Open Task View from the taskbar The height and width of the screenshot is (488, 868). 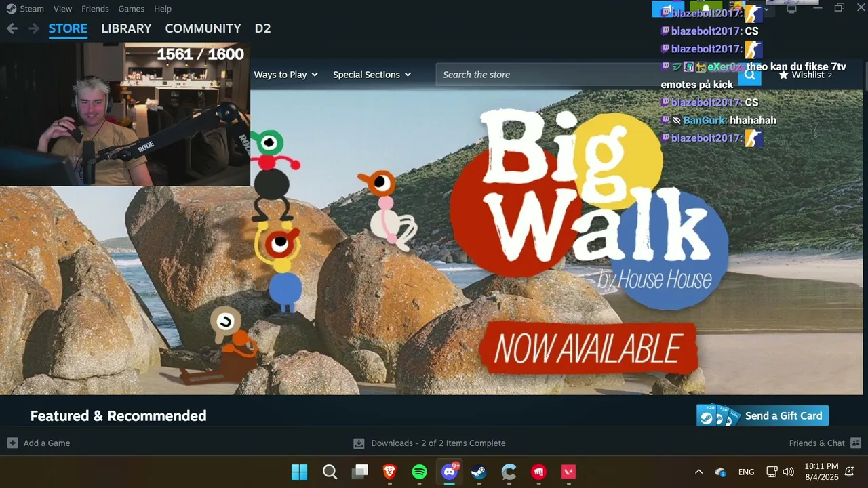[x=360, y=472]
